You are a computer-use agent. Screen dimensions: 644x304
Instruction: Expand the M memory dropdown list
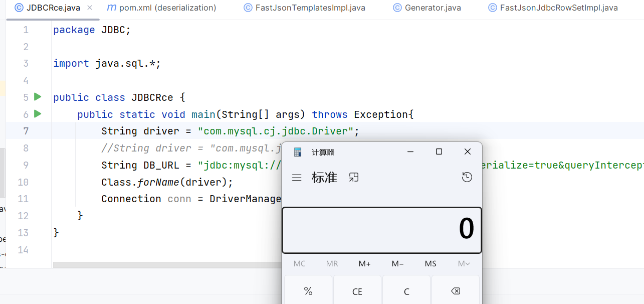(464, 264)
